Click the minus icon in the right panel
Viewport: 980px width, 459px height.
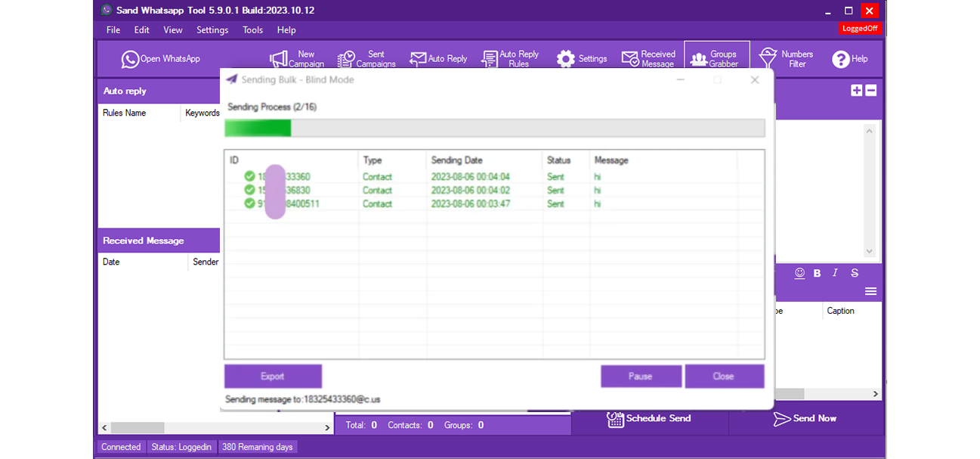coord(870,91)
